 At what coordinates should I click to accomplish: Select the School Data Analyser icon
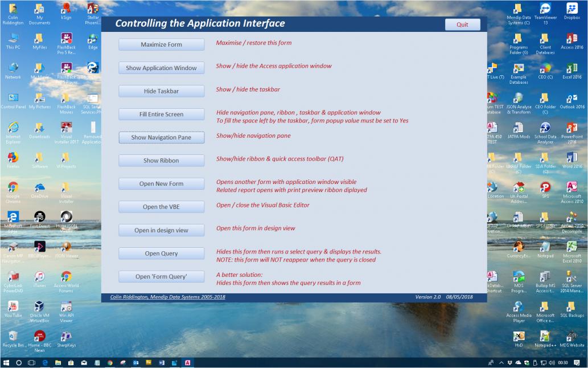(x=545, y=133)
